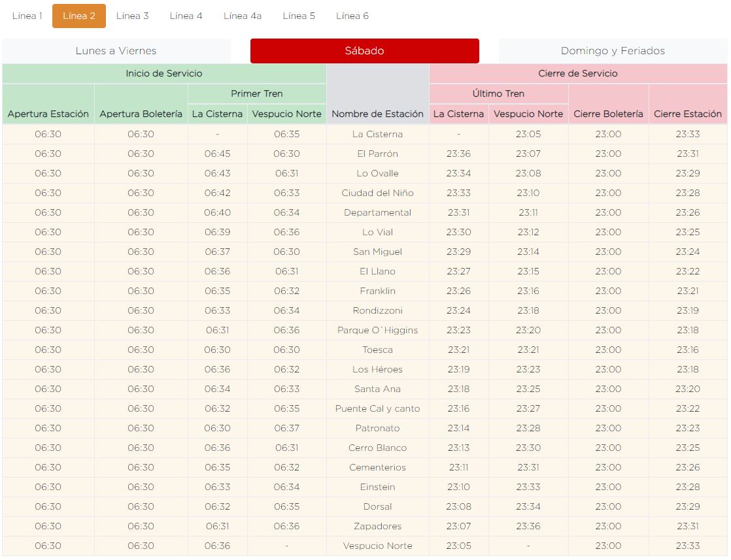Click 23:33 closing time in La Cisterna row
The width and height of the screenshot is (731, 560).
click(688, 134)
